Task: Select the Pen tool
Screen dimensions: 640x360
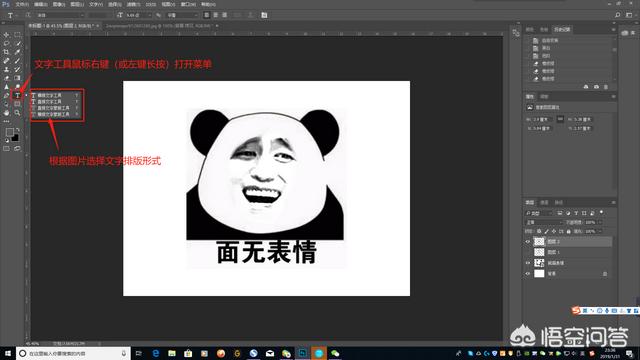Action: click(x=7, y=95)
